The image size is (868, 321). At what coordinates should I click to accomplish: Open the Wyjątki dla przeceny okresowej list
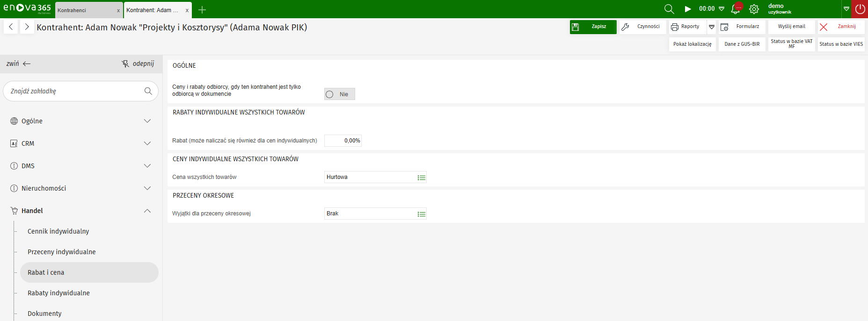(422, 214)
